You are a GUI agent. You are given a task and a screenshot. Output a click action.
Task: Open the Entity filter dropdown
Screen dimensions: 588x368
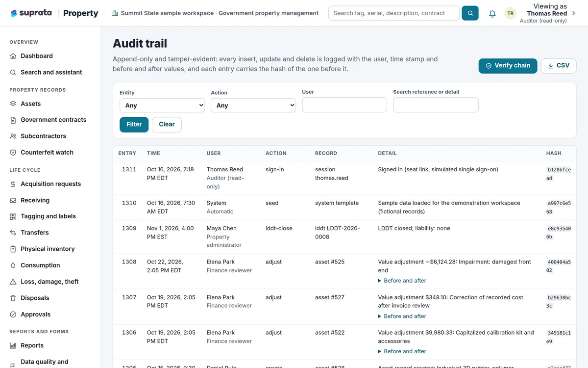pos(162,105)
